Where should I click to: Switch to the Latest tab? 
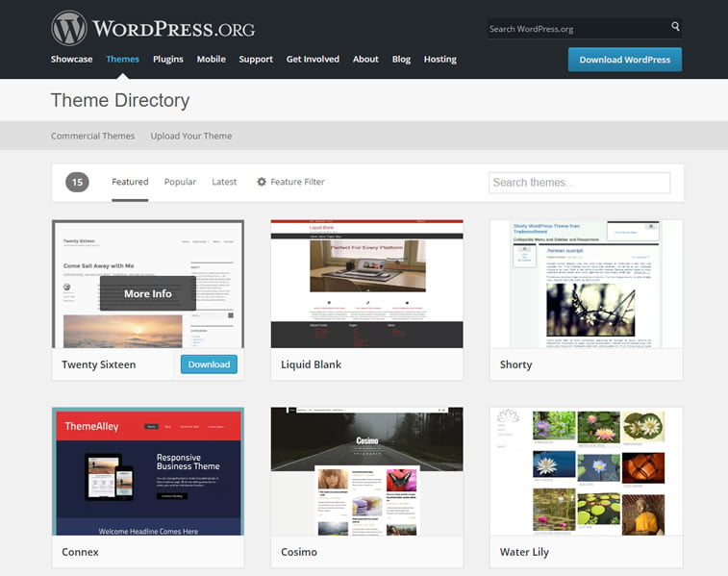(x=224, y=182)
